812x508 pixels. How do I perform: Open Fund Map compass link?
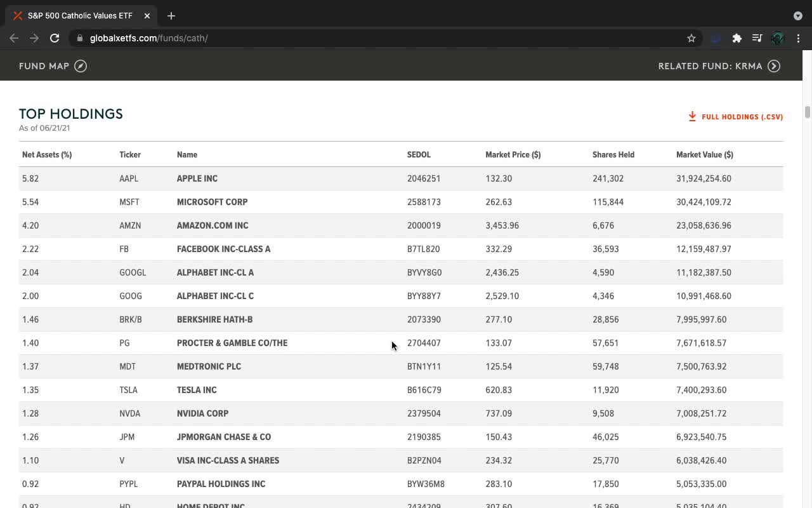[53, 66]
